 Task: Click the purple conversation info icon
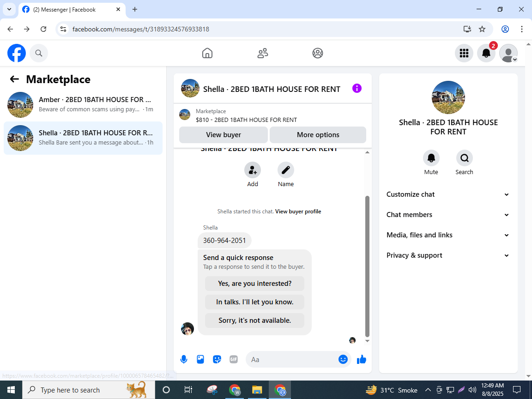click(357, 89)
